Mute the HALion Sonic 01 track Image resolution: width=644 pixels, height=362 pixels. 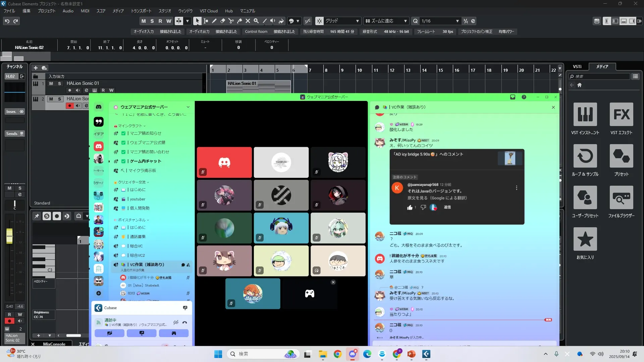pos(51,83)
